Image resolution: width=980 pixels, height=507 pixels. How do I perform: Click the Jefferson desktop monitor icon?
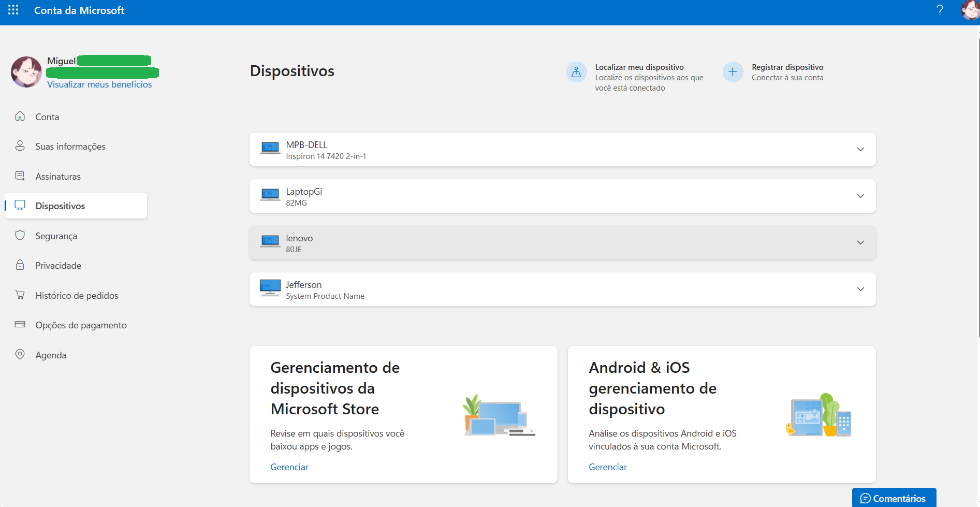click(x=270, y=288)
